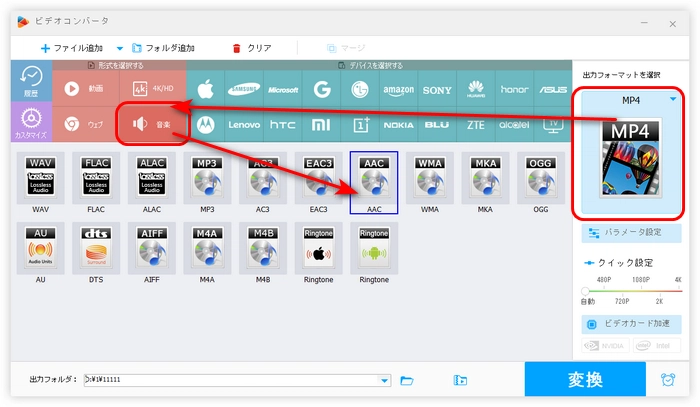Open the Apple device category

coord(206,88)
